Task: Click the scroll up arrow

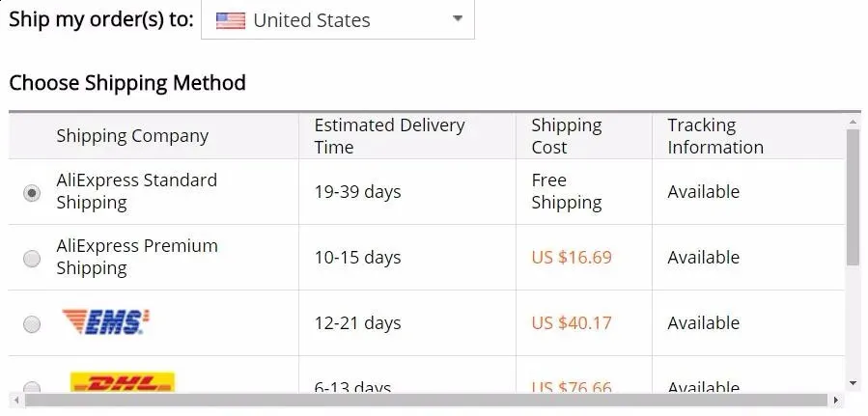Action: [x=853, y=122]
